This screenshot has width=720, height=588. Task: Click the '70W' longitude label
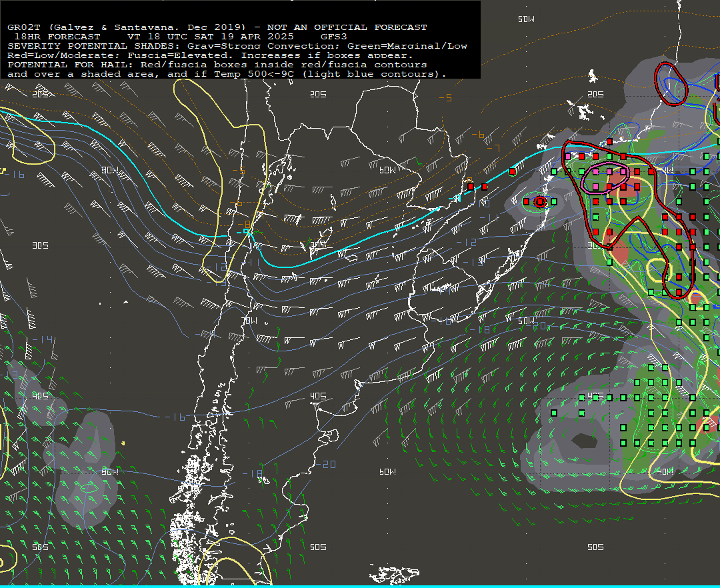(x=249, y=321)
